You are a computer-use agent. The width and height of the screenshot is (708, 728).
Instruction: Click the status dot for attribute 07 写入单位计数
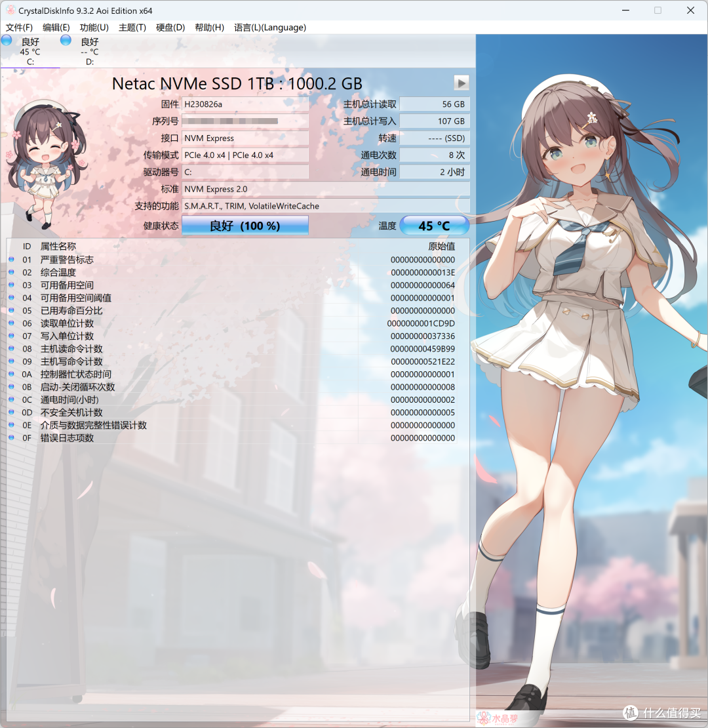pyautogui.click(x=12, y=336)
